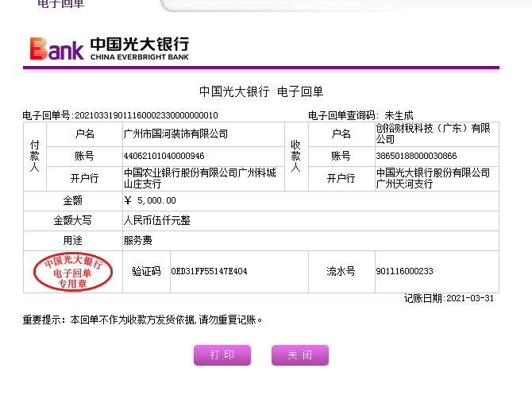This screenshot has height=403, width=532.
Task: Click the 付款人 column header cell
Action: click(35, 156)
